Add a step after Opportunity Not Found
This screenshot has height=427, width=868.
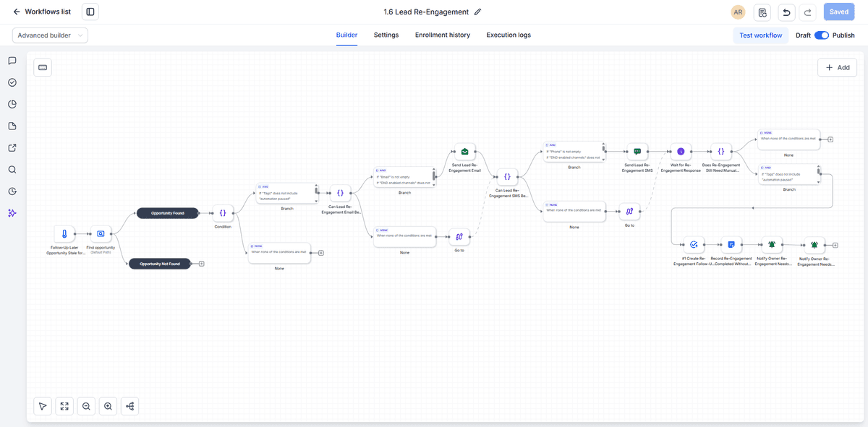pyautogui.click(x=202, y=264)
